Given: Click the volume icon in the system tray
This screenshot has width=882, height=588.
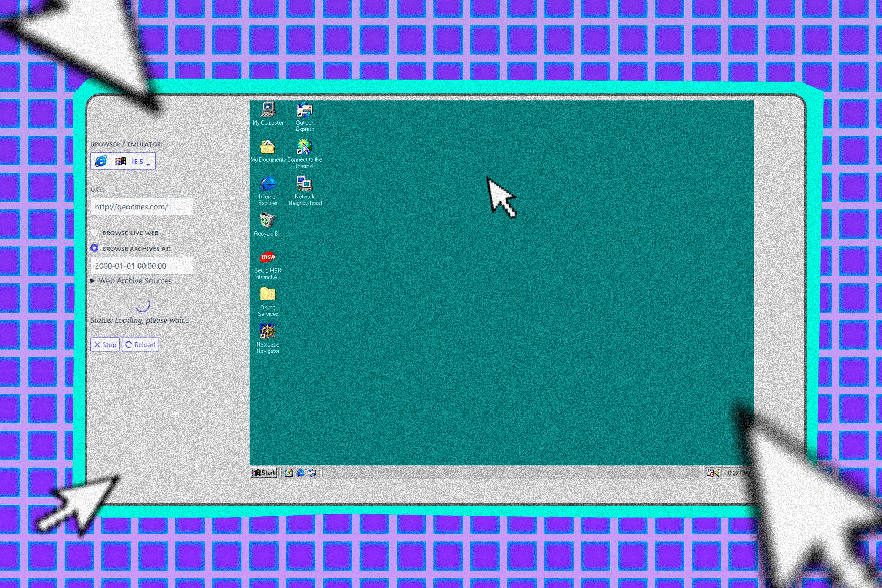Looking at the screenshot, I should pos(717,473).
